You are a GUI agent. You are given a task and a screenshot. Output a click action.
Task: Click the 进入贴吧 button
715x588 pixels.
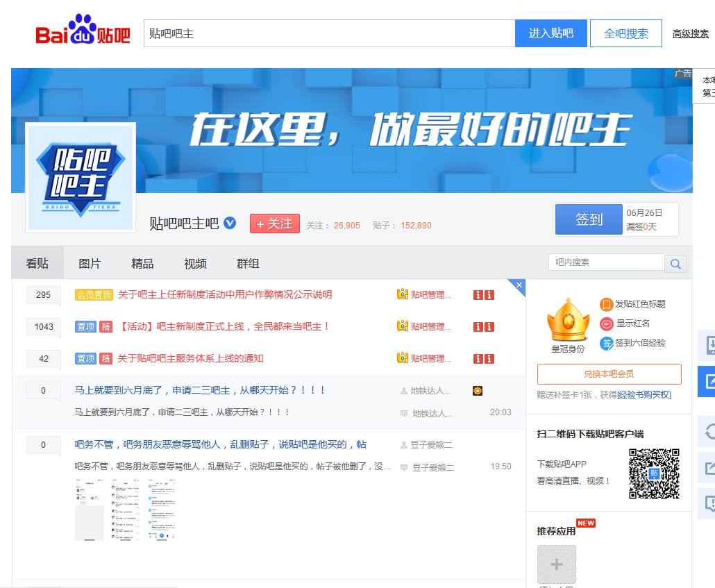[550, 33]
